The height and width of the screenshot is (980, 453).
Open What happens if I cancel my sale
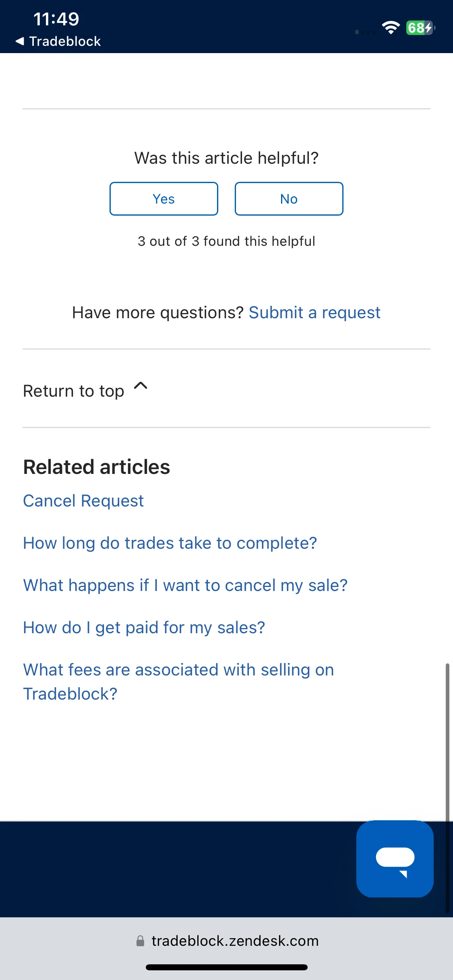pyautogui.click(x=185, y=585)
